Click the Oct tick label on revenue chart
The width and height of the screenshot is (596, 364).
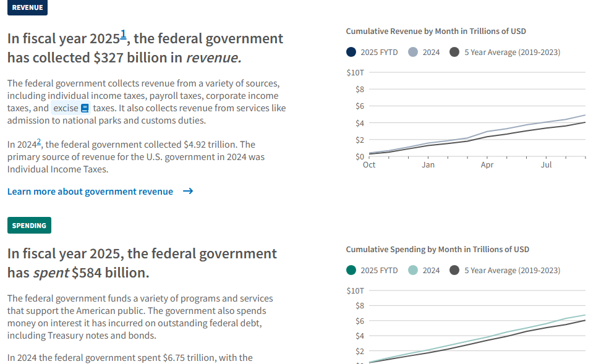coord(369,165)
